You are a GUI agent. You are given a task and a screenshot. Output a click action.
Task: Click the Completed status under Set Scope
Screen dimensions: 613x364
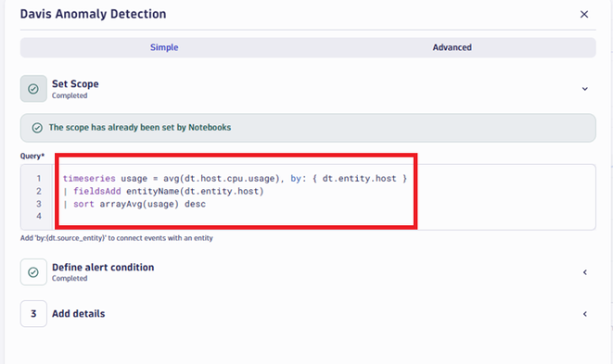pyautogui.click(x=70, y=95)
